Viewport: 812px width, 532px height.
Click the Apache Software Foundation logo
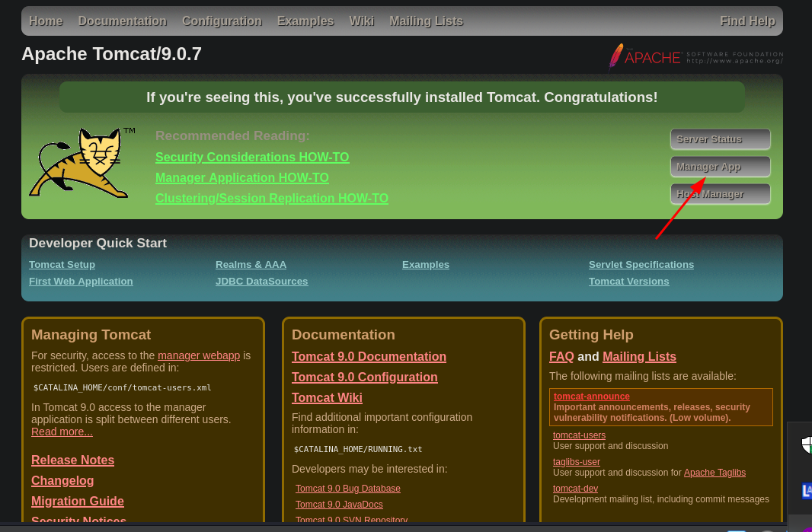tap(695, 56)
